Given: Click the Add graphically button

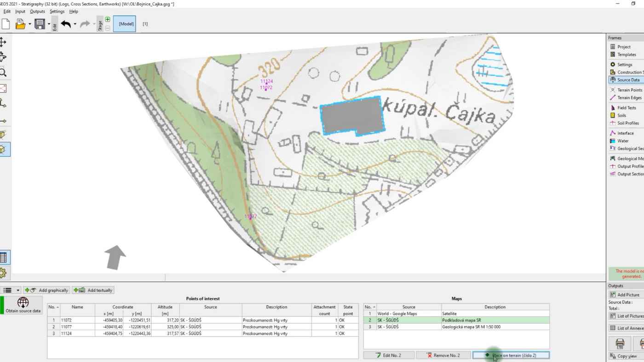Looking at the screenshot, I should (46, 290).
